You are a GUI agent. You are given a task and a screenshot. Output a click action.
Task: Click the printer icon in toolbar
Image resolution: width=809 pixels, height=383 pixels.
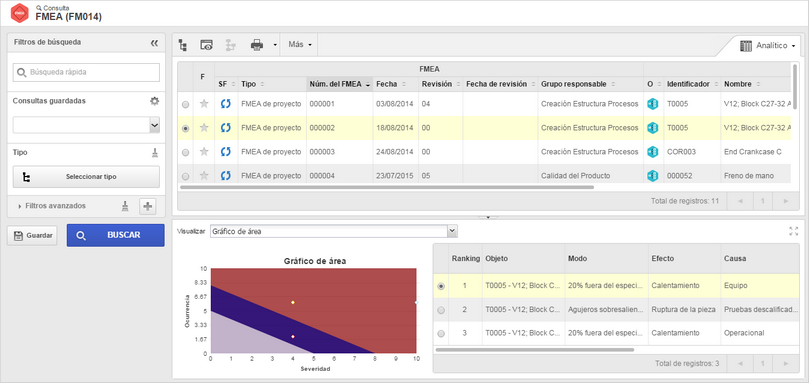(x=257, y=45)
